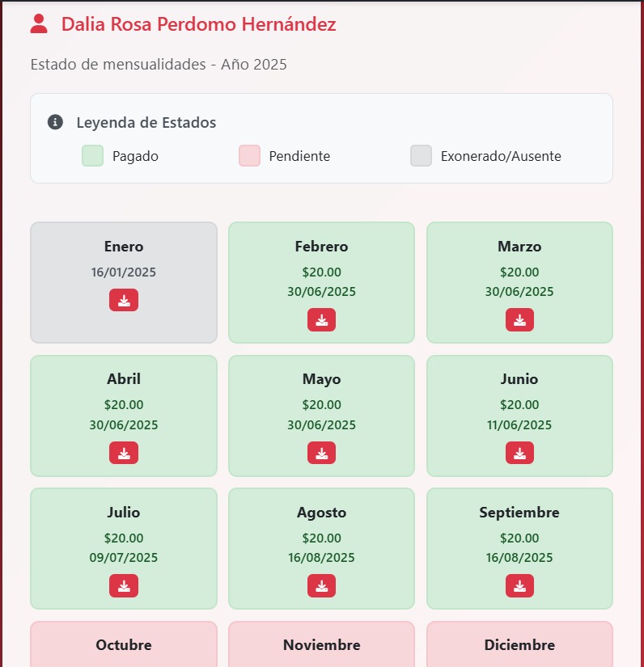Select the Diciembre pending month card
This screenshot has height=667, width=644.
click(519, 645)
